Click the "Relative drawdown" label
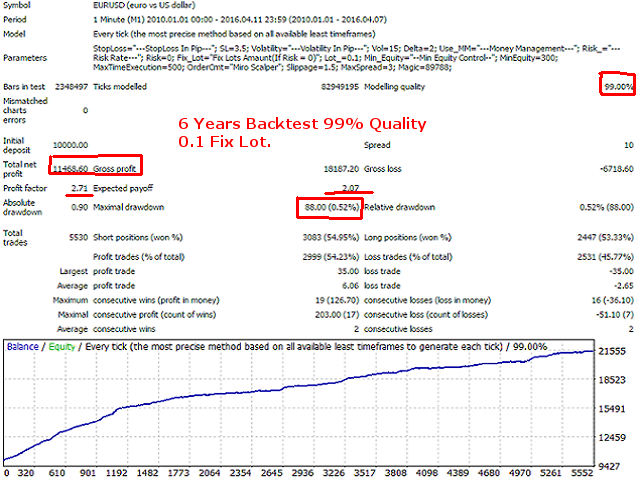This screenshot has height=480, width=640. click(x=400, y=207)
